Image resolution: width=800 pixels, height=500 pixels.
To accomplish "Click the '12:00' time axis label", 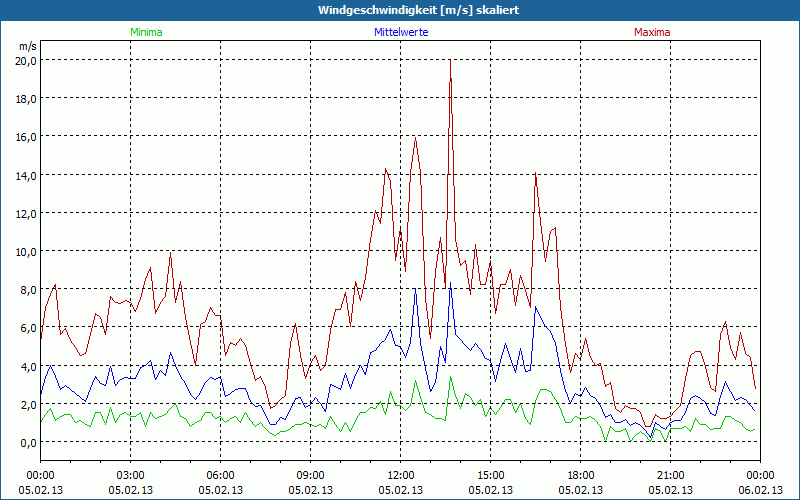I will point(401,476).
